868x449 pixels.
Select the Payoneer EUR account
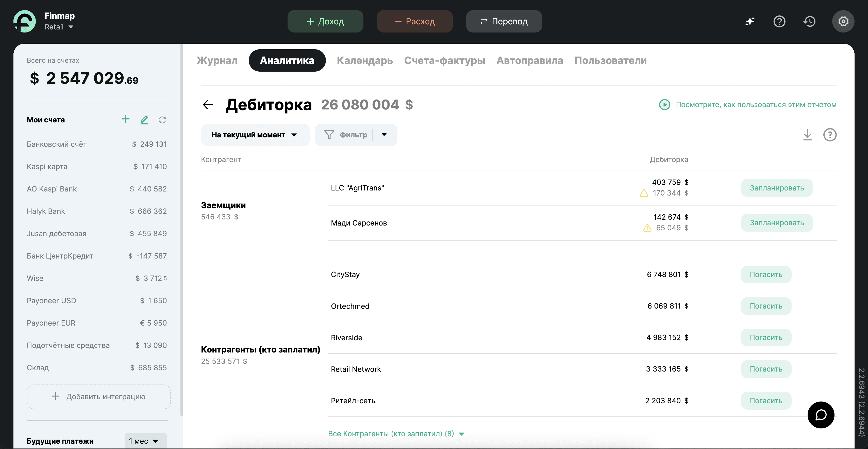(97, 323)
